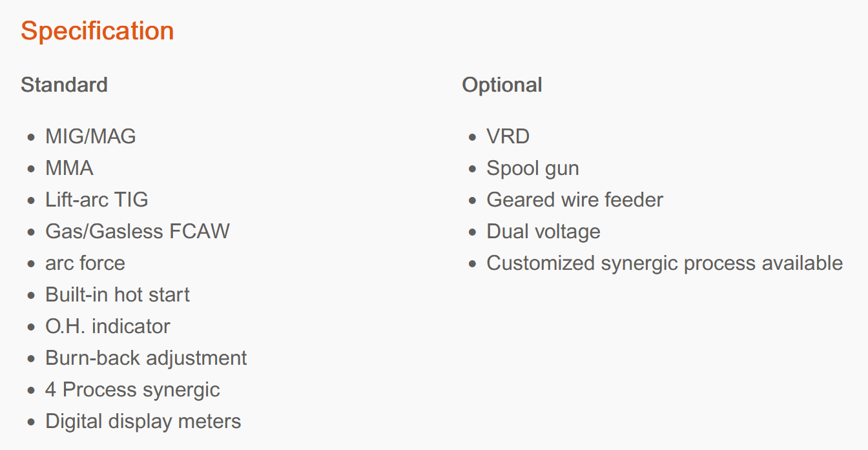The width and height of the screenshot is (868, 450).
Task: Click the Specification heading
Action: point(98,32)
